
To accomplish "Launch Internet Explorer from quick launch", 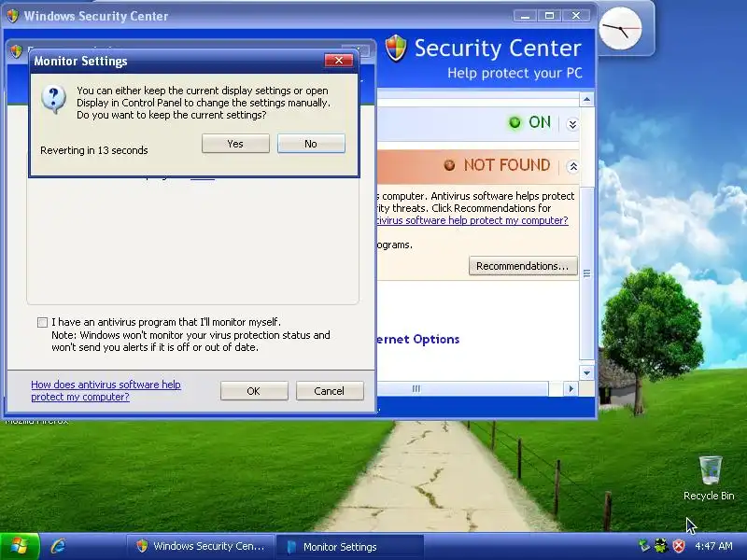I will (59, 546).
